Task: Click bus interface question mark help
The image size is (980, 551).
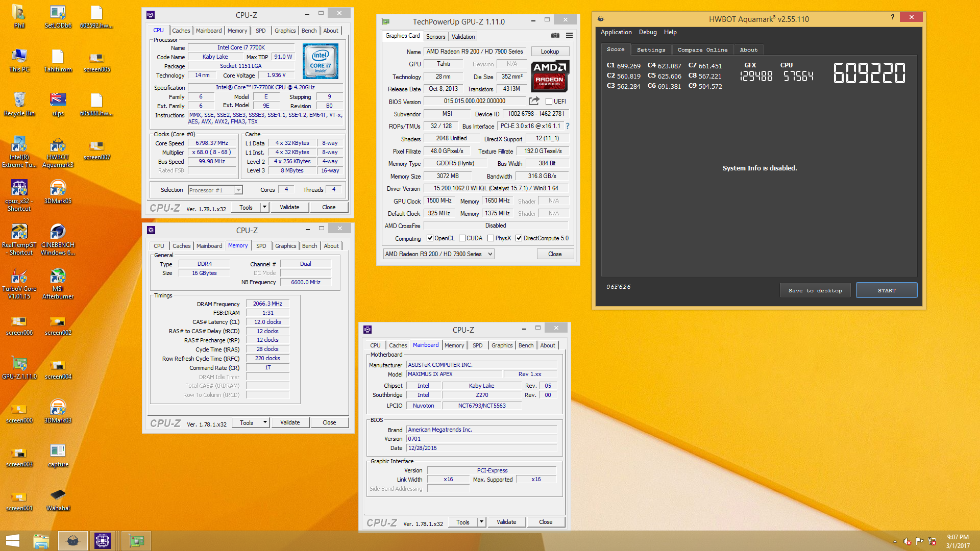Action: coord(567,126)
